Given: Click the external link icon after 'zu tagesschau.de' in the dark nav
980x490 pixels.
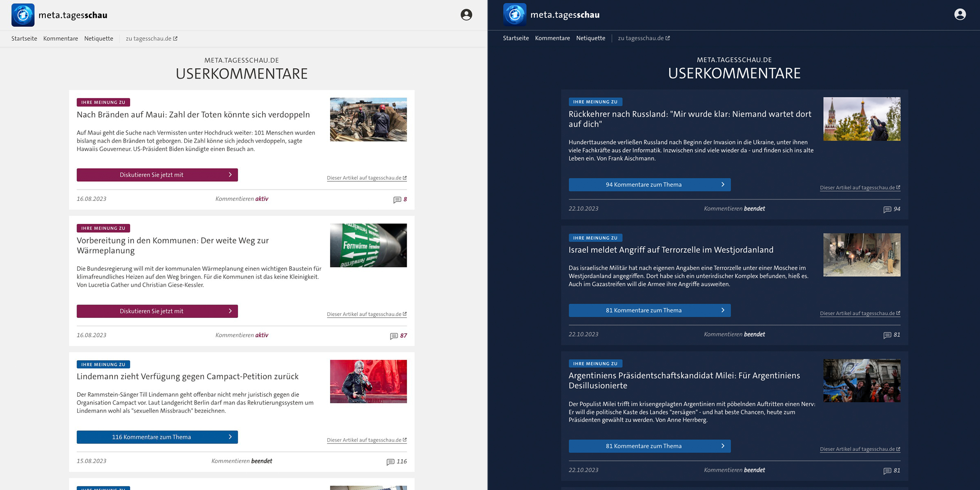Looking at the screenshot, I should 668,38.
